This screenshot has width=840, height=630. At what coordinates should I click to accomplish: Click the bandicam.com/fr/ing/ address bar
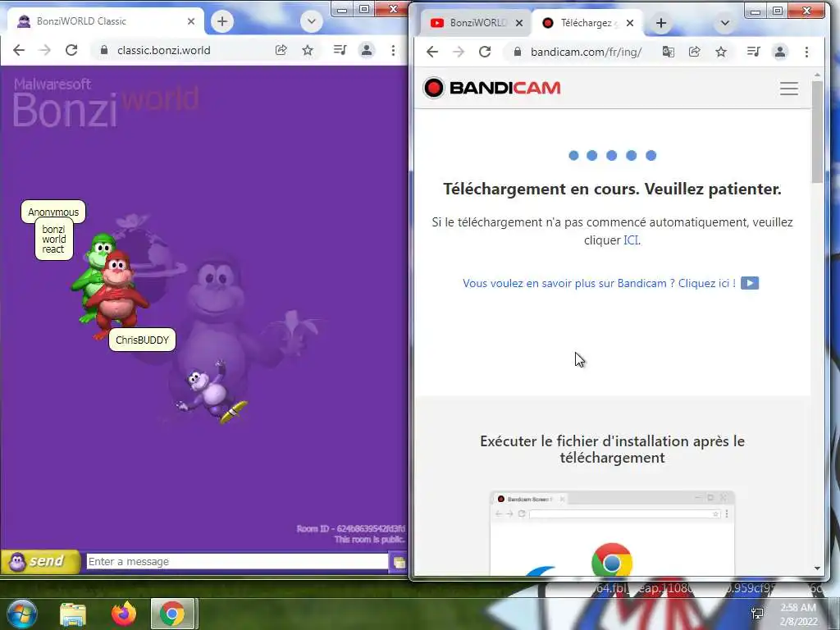pyautogui.click(x=586, y=52)
